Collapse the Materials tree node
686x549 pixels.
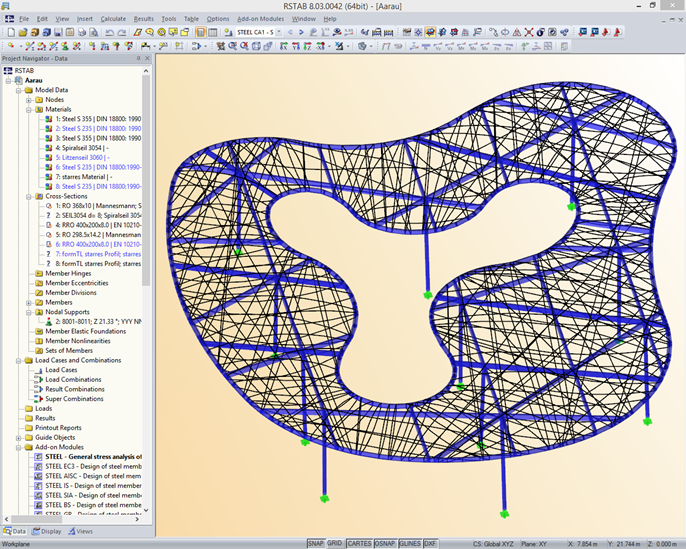pyautogui.click(x=30, y=109)
